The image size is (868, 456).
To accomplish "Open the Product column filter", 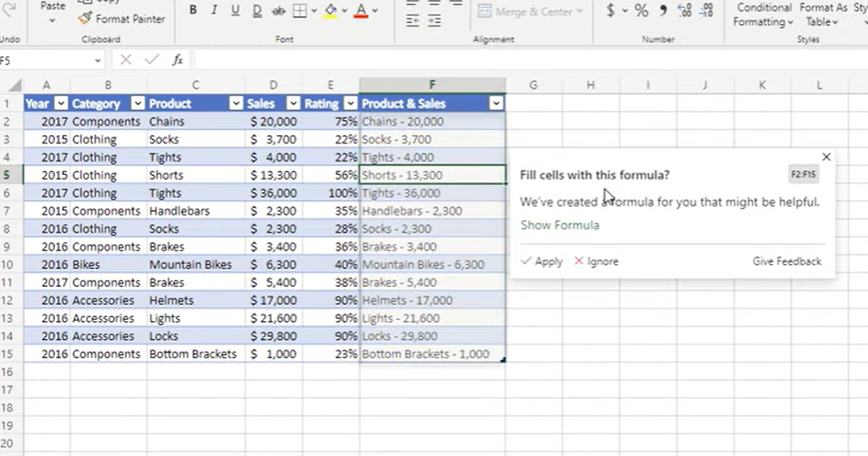I will [235, 103].
